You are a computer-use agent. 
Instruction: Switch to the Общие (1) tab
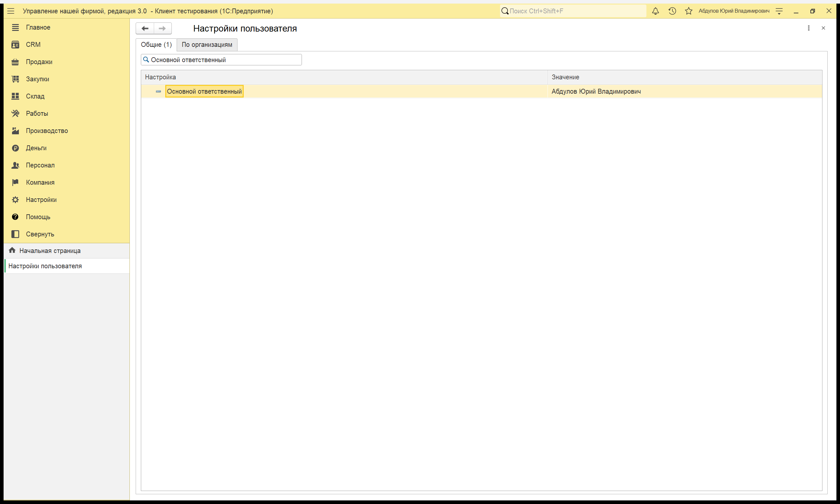(x=156, y=45)
